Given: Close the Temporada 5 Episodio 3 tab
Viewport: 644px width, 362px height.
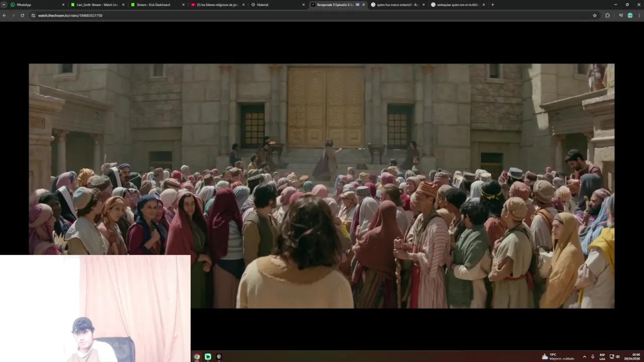Looking at the screenshot, I should [364, 5].
